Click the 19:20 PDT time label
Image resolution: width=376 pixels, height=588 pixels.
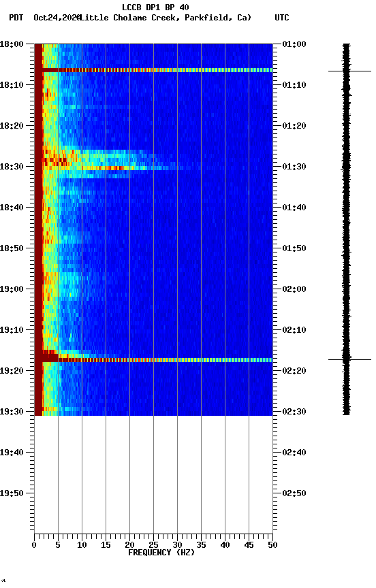(12, 371)
